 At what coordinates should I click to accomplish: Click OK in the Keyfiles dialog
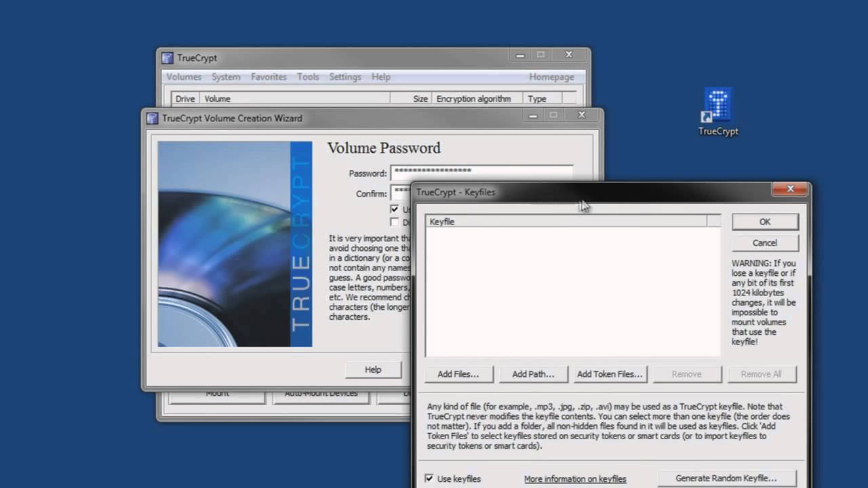tap(765, 222)
